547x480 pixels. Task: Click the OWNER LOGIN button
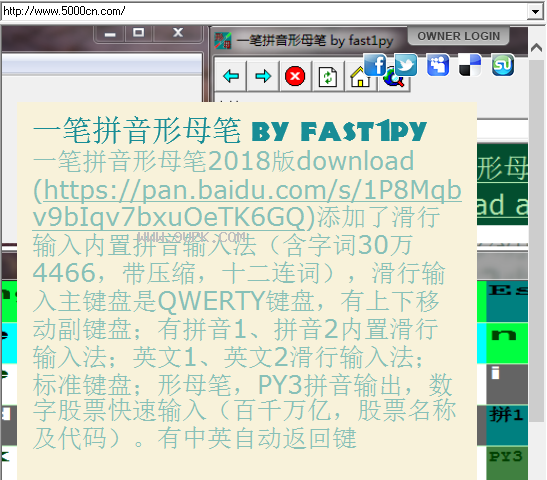[x=458, y=36]
